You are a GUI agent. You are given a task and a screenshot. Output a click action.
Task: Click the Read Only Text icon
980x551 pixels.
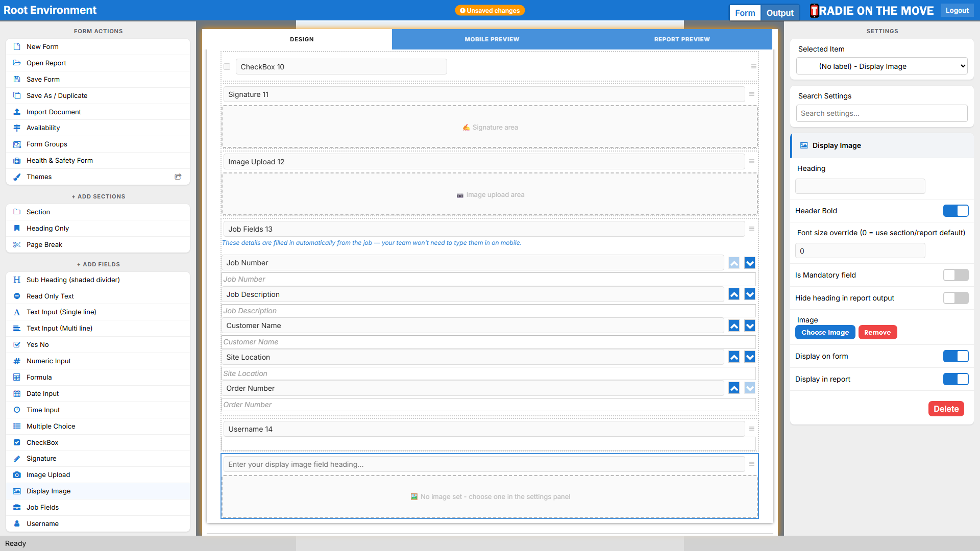coord(17,296)
